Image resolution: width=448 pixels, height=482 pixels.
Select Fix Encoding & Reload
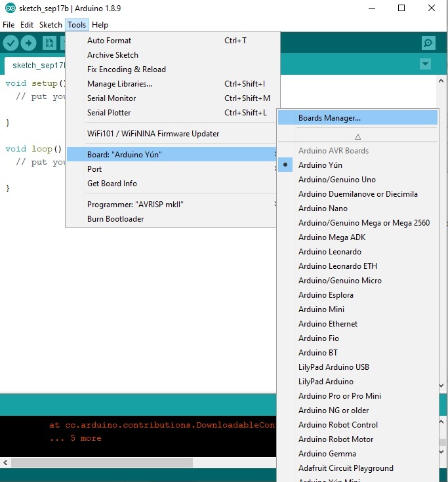[173, 70]
